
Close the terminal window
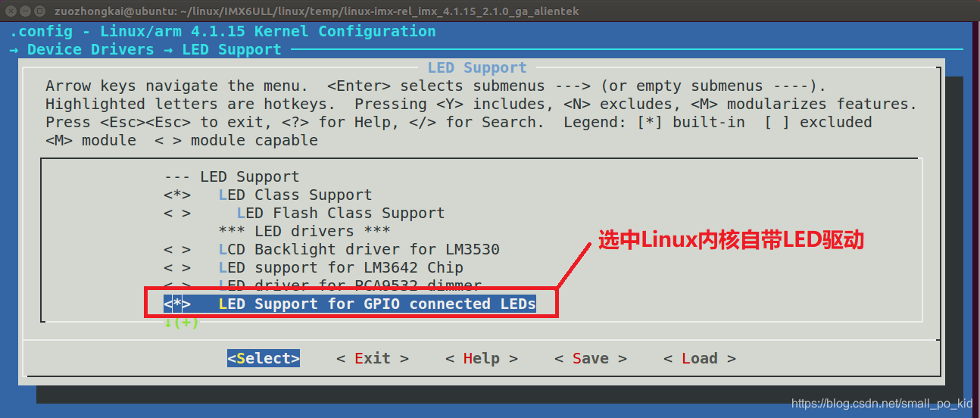click(x=10, y=11)
